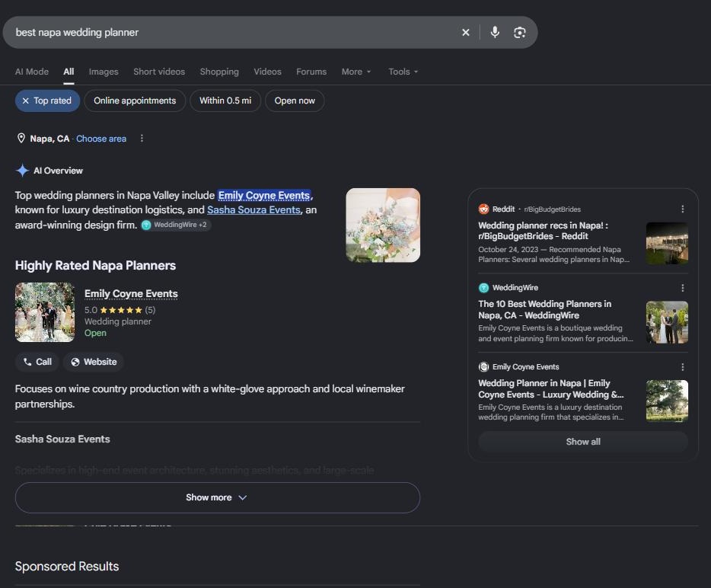Switch to AI Mode tab
This screenshot has height=588, width=711.
coord(32,72)
